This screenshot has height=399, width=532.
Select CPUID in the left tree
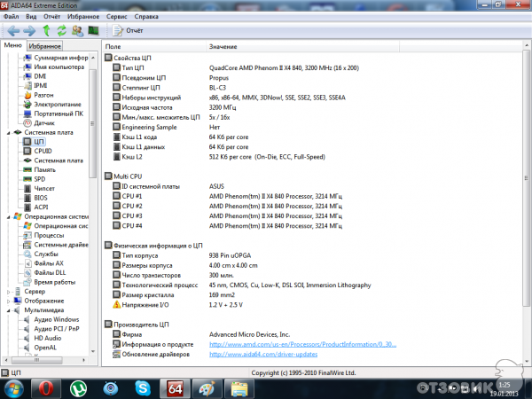coord(43,151)
